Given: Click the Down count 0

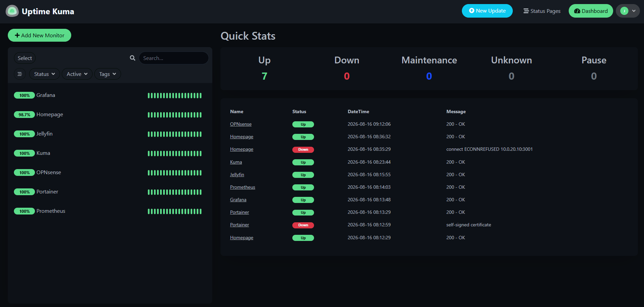Looking at the screenshot, I should pyautogui.click(x=347, y=76).
